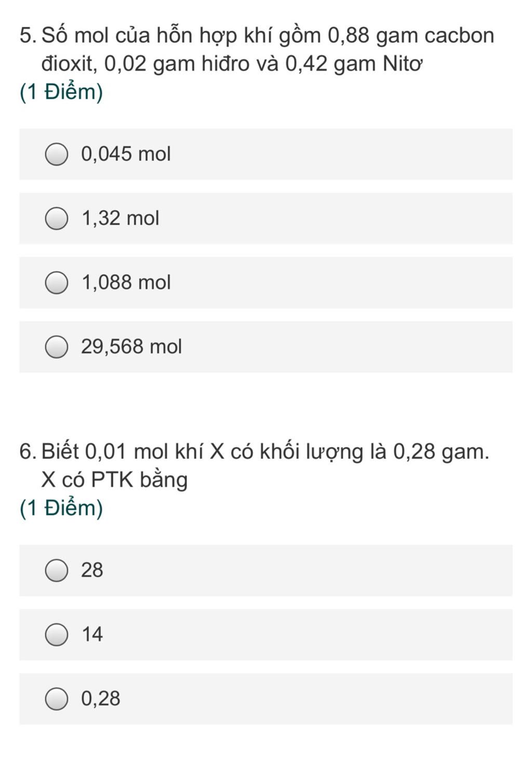Viewport: 532px width, 778px height.
Task: Click the "0,045 mol" answer label text
Action: (x=126, y=154)
